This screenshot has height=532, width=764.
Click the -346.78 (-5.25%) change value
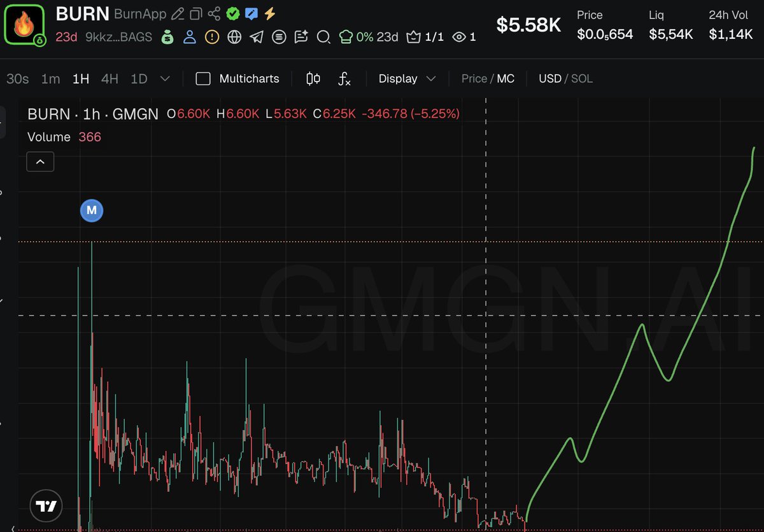411,114
